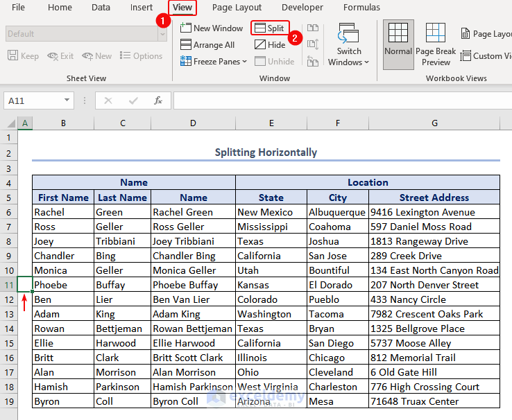
Task: Select the cell 'Hamish'
Action: click(x=63, y=387)
